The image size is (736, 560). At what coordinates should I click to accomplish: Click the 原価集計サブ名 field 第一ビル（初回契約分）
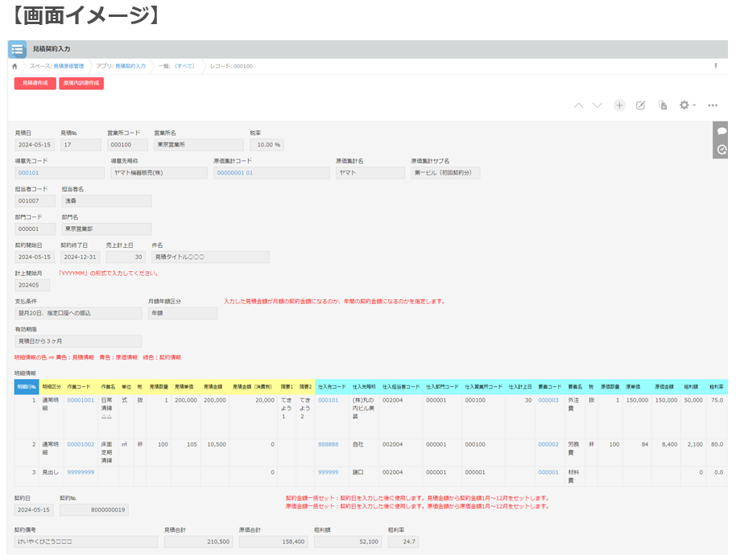tap(445, 173)
